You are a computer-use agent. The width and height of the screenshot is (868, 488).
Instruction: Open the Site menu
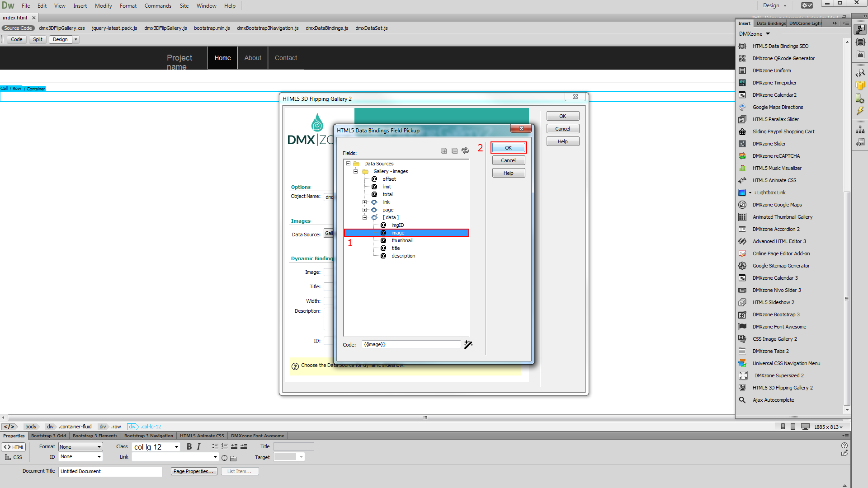[x=184, y=6]
